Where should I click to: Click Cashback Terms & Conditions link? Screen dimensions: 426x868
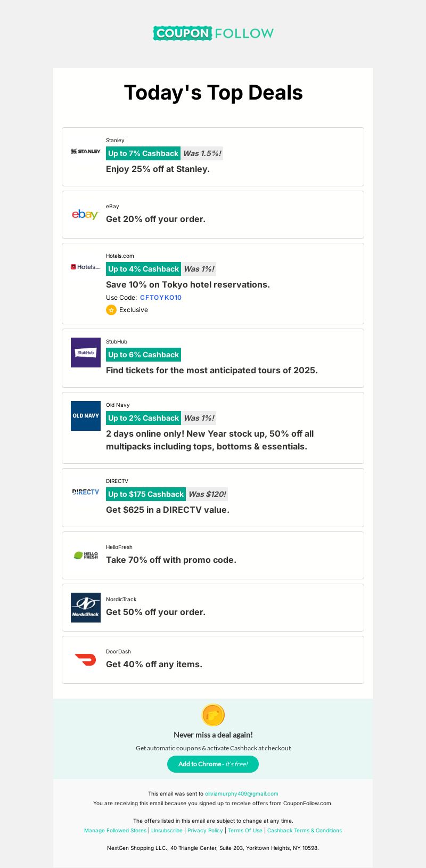coord(305,831)
